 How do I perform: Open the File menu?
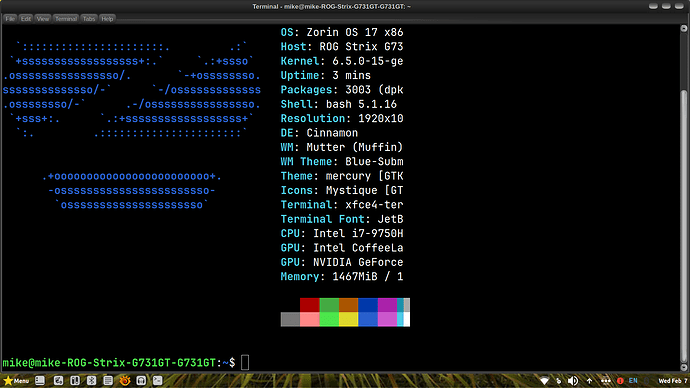(x=10, y=18)
